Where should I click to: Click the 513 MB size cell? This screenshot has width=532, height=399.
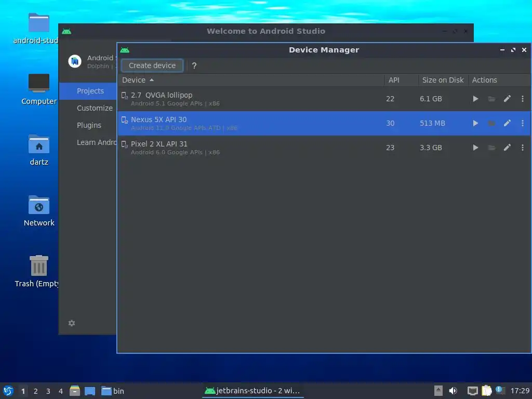[x=432, y=123]
